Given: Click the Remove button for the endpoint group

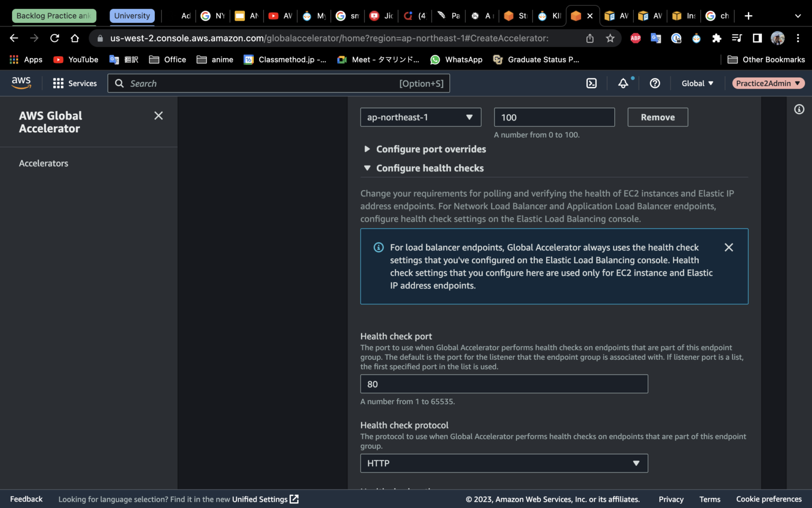Looking at the screenshot, I should [x=657, y=117].
